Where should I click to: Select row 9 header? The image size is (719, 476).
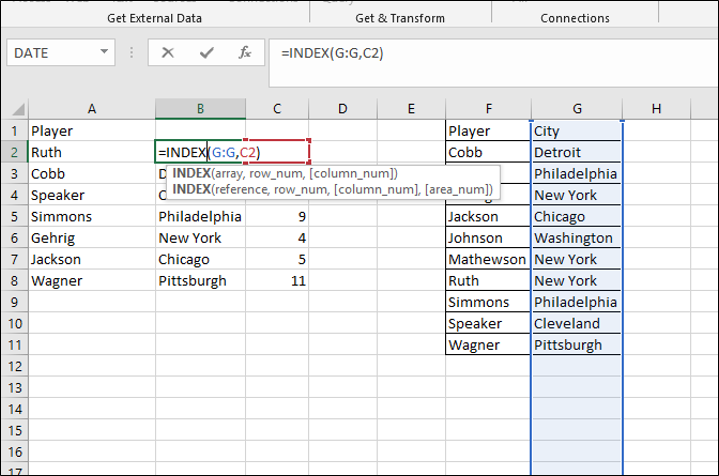[14, 302]
